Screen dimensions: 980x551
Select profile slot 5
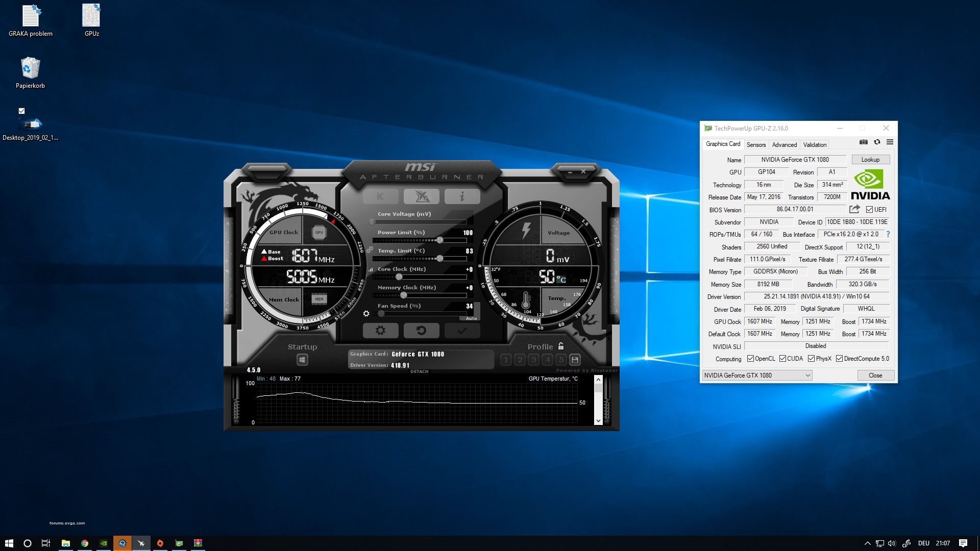click(x=561, y=360)
